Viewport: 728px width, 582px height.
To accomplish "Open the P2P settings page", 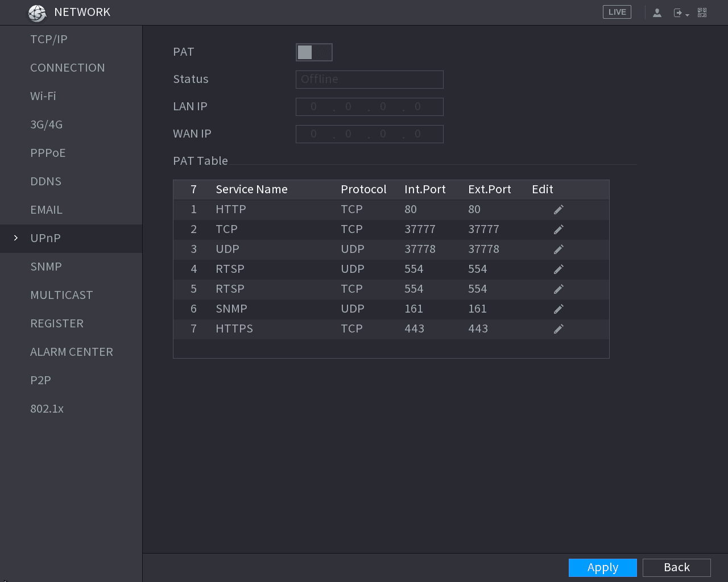I will point(71,381).
